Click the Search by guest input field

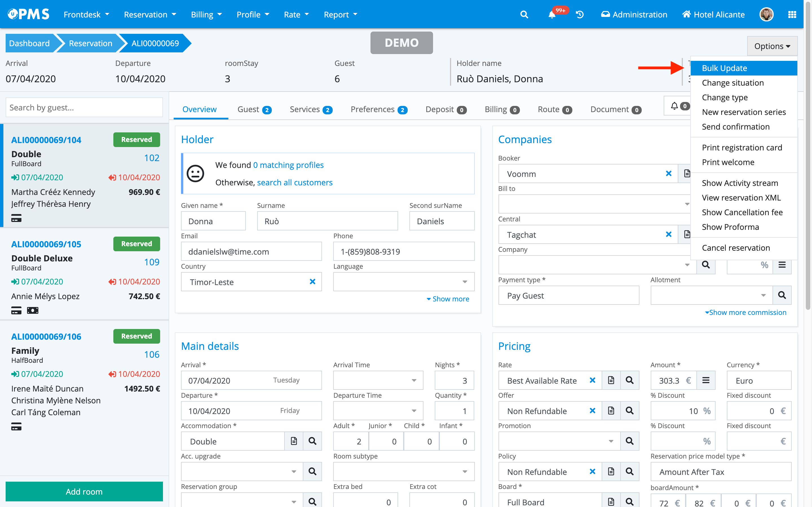[84, 108]
